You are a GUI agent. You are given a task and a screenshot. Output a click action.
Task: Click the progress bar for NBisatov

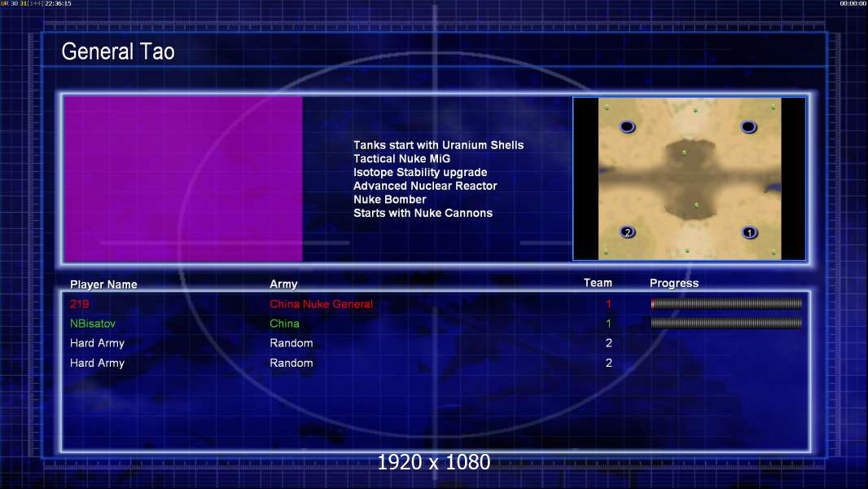pos(726,323)
